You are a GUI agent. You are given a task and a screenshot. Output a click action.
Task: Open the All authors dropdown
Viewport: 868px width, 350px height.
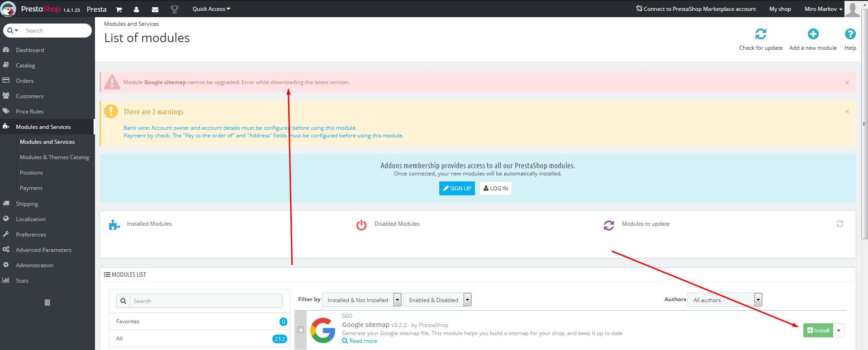pyautogui.click(x=725, y=300)
